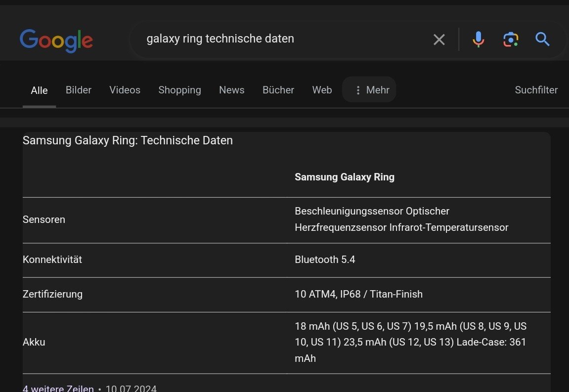Open Google Lens image search
Image resolution: width=569 pixels, height=392 pixels.
[x=511, y=39]
